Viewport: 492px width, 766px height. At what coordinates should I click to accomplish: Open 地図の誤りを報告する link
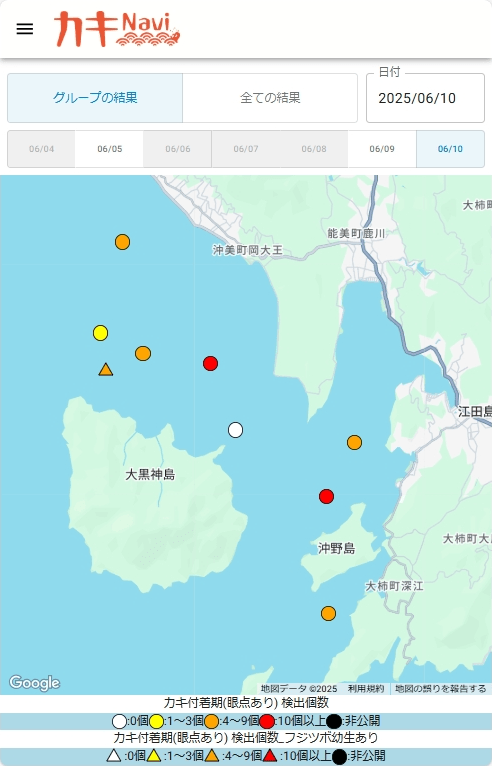(440, 688)
